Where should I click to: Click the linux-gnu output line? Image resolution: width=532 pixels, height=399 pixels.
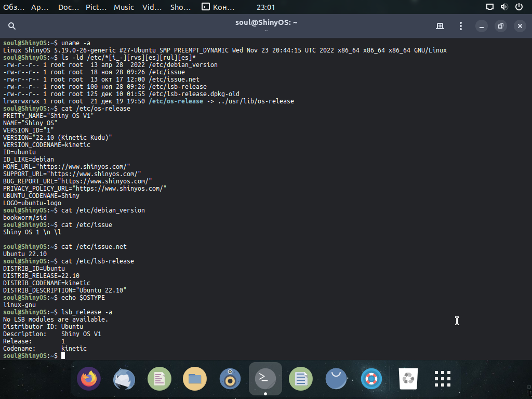tap(19, 304)
